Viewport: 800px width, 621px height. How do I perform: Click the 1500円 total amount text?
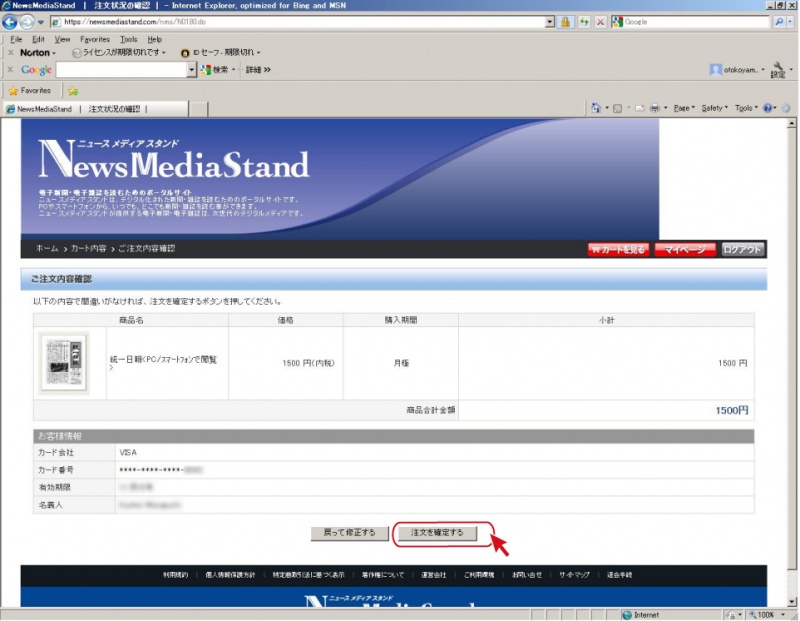pyautogui.click(x=732, y=410)
